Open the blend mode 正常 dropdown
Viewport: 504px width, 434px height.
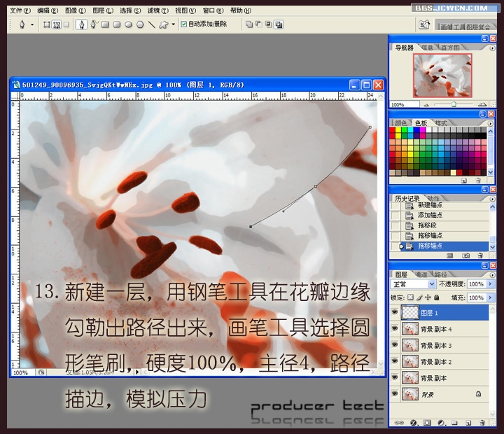pyautogui.click(x=413, y=284)
